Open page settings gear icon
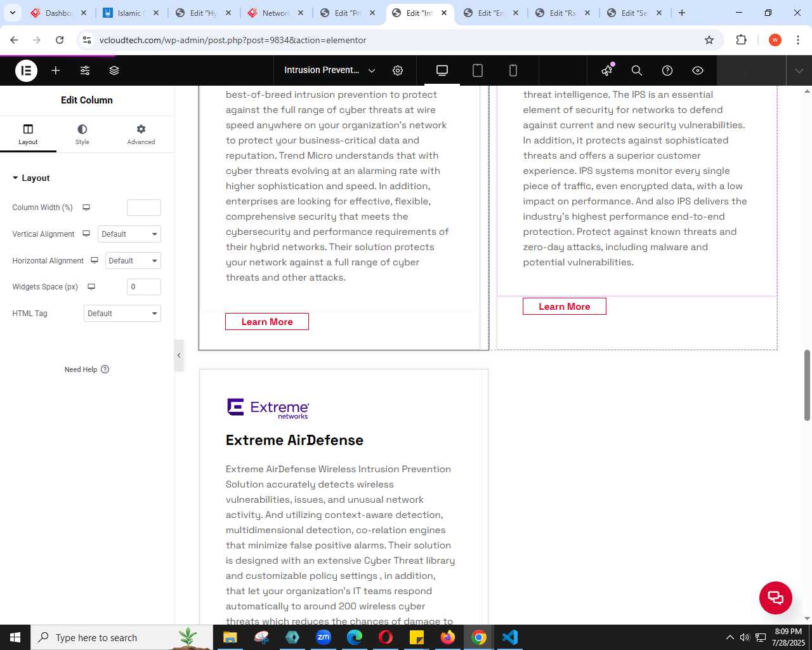Viewport: 812px width, 650px height. tap(398, 70)
